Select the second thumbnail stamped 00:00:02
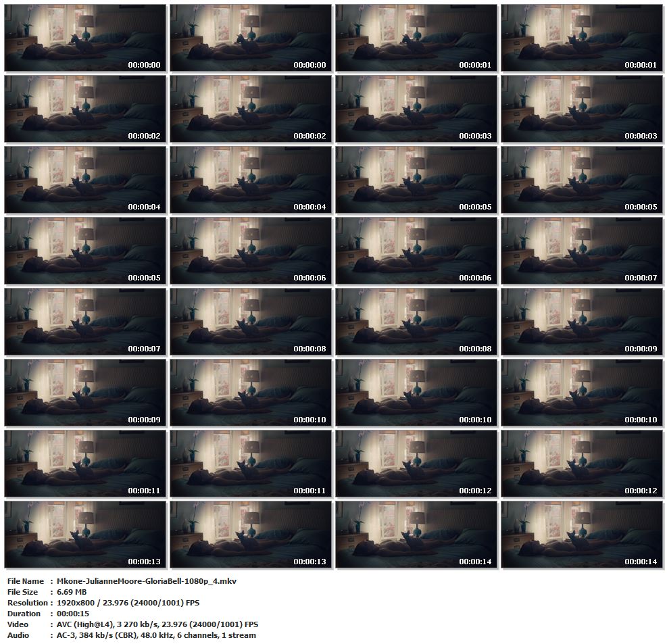Screen dimensions: 667x644 [x=251, y=109]
